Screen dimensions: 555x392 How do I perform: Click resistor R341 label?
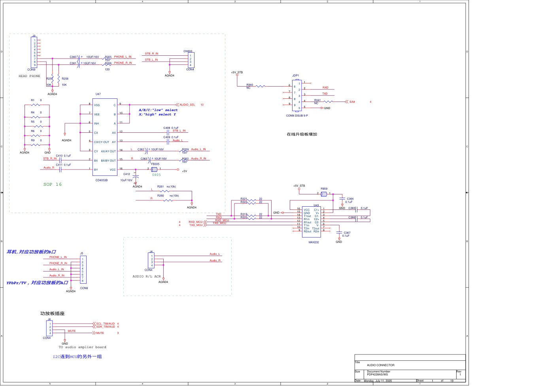(x=317, y=100)
